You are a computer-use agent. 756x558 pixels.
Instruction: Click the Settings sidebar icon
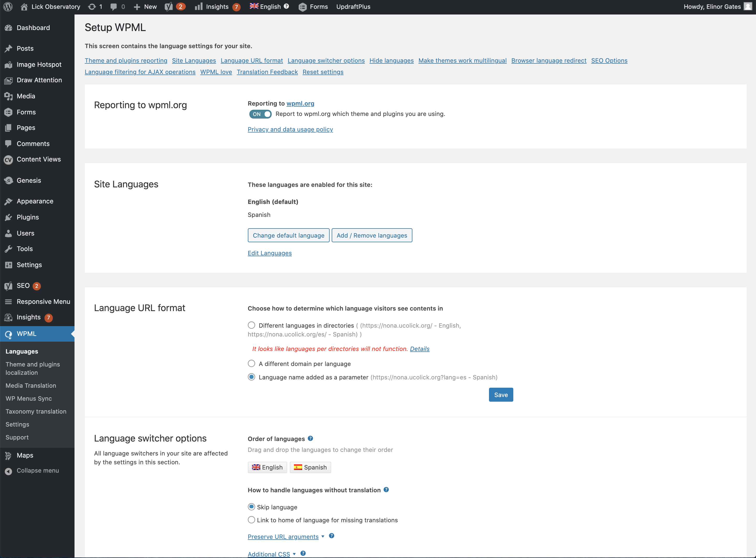[9, 265]
